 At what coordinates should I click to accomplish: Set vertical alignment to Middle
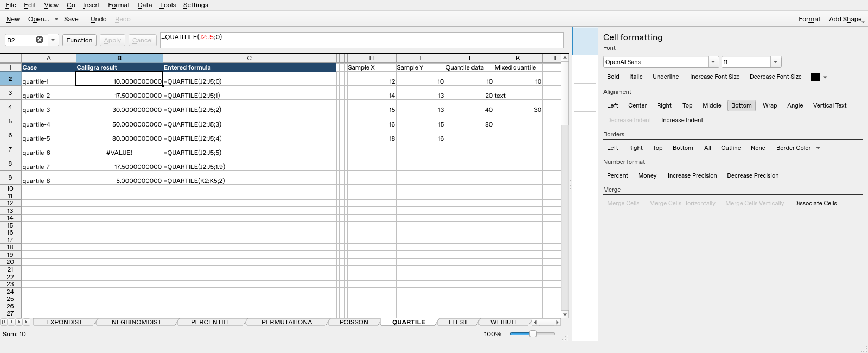coord(712,105)
